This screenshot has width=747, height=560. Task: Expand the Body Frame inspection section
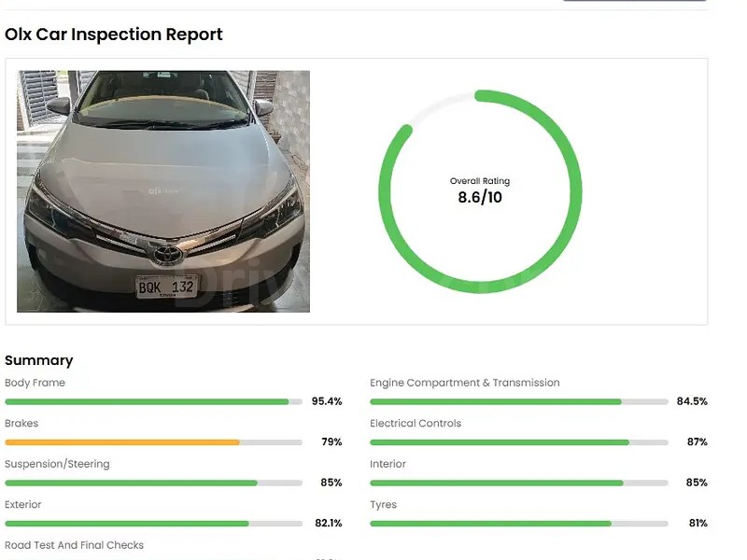tap(35, 383)
